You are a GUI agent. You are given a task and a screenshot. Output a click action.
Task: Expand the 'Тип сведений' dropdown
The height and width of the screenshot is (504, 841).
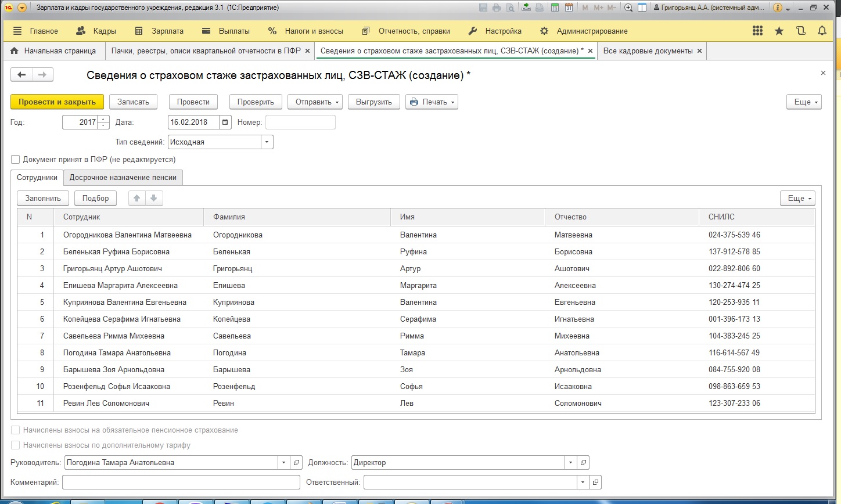(267, 142)
